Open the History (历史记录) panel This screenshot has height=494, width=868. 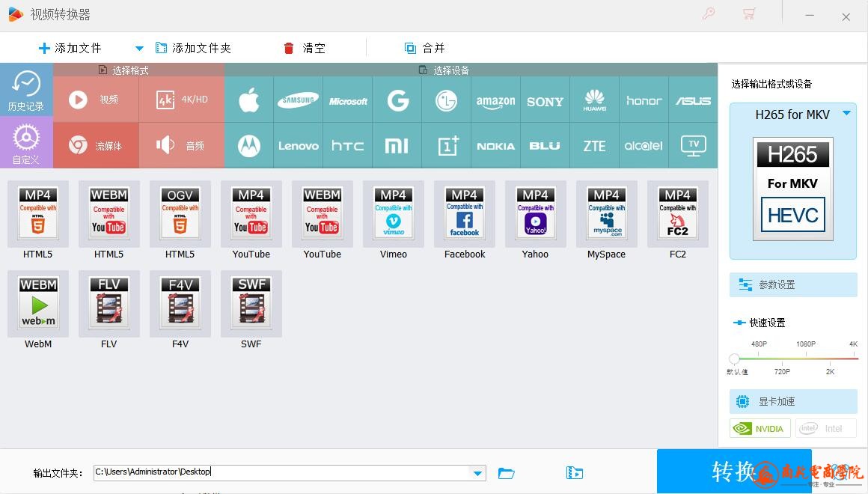click(x=26, y=90)
